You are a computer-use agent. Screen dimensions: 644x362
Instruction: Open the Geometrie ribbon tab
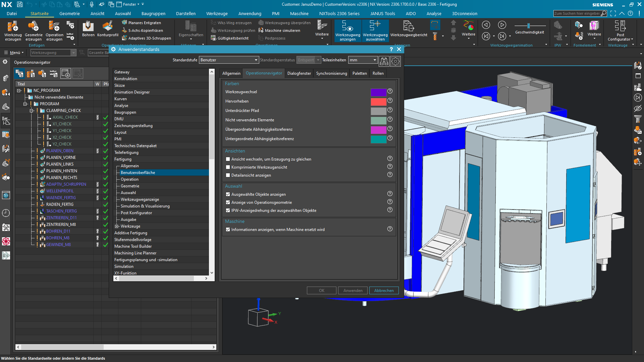tap(69, 14)
